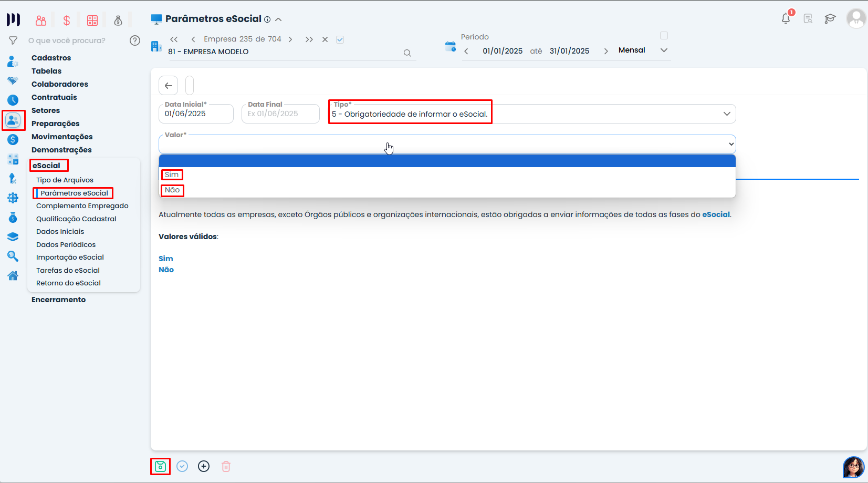
Task: Open the virtual assistant avatar
Action: pyautogui.click(x=853, y=467)
